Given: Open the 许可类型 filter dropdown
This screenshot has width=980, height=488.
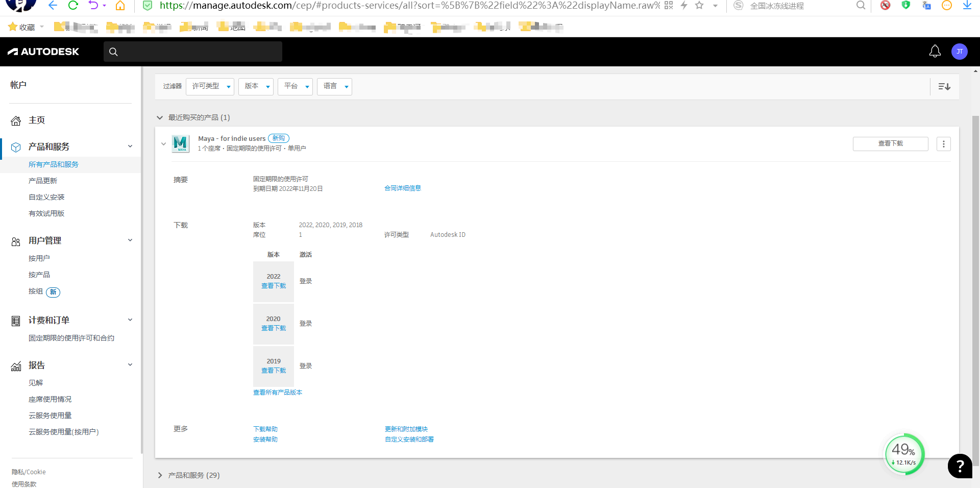Looking at the screenshot, I should (210, 87).
